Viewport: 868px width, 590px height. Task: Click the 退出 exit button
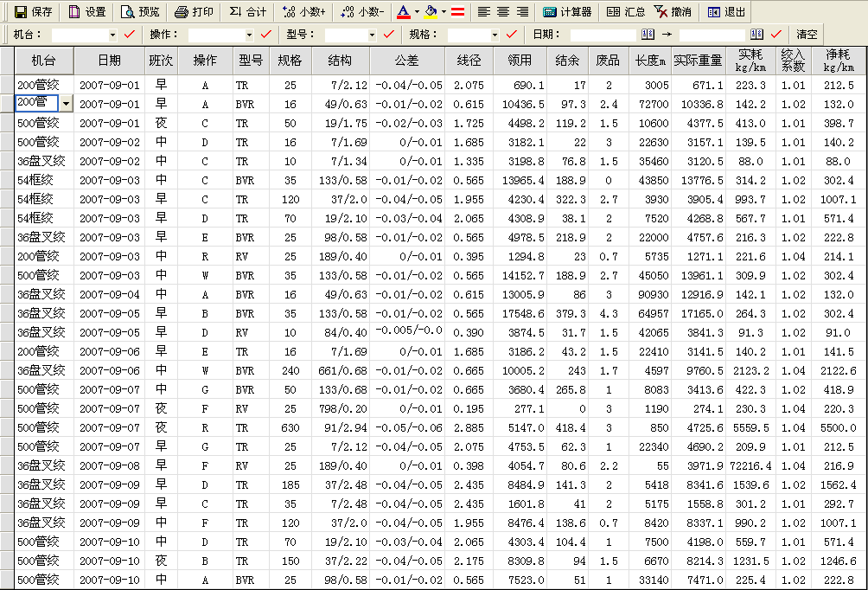point(725,12)
